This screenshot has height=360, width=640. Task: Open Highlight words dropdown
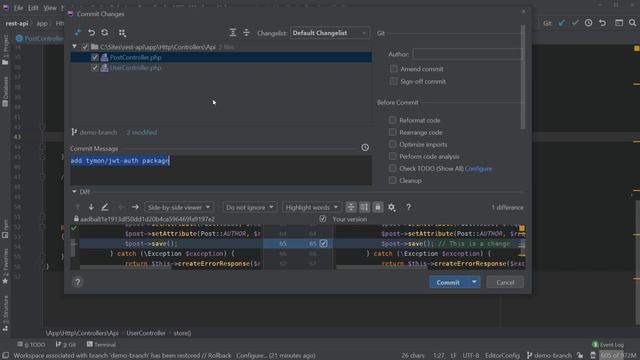pyautogui.click(x=311, y=207)
